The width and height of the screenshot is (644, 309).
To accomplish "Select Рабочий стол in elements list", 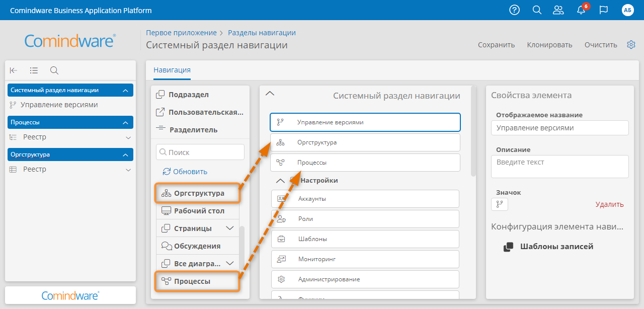I will pos(198,210).
